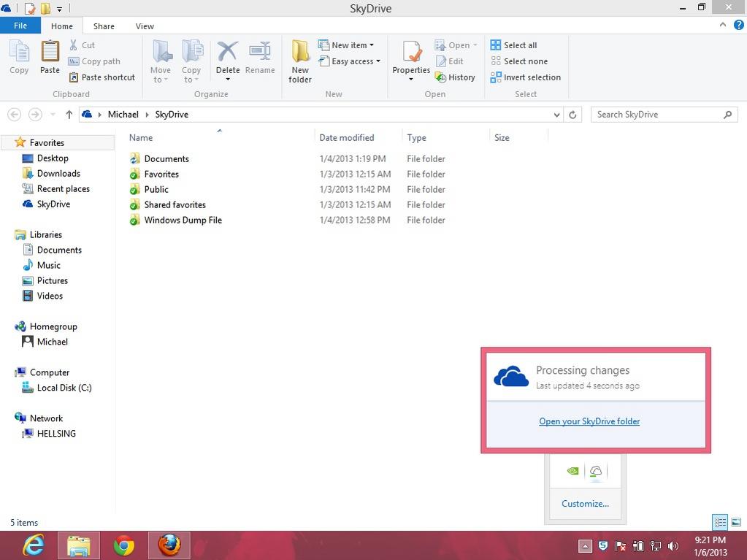
Task: Click the Properties icon
Action: pyautogui.click(x=411, y=51)
